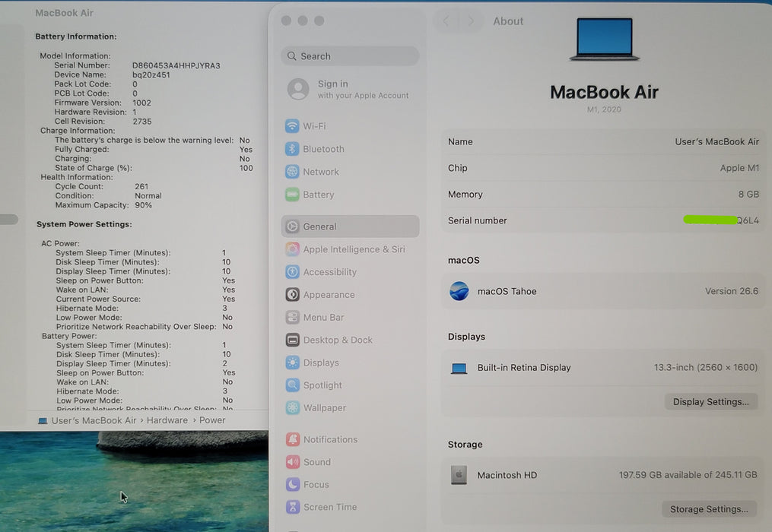Viewport: 772px width, 532px height.
Task: Open Storage Settings… button
Action: click(x=709, y=509)
